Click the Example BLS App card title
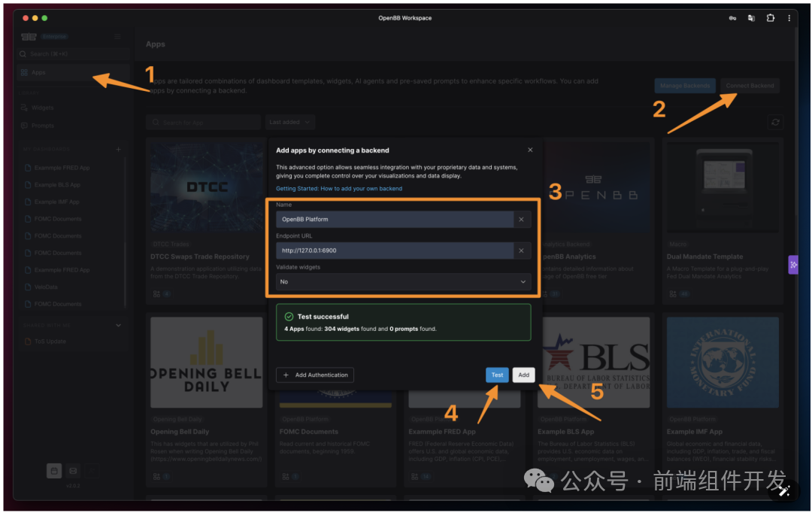This screenshot has height=513, width=812. coord(566,432)
